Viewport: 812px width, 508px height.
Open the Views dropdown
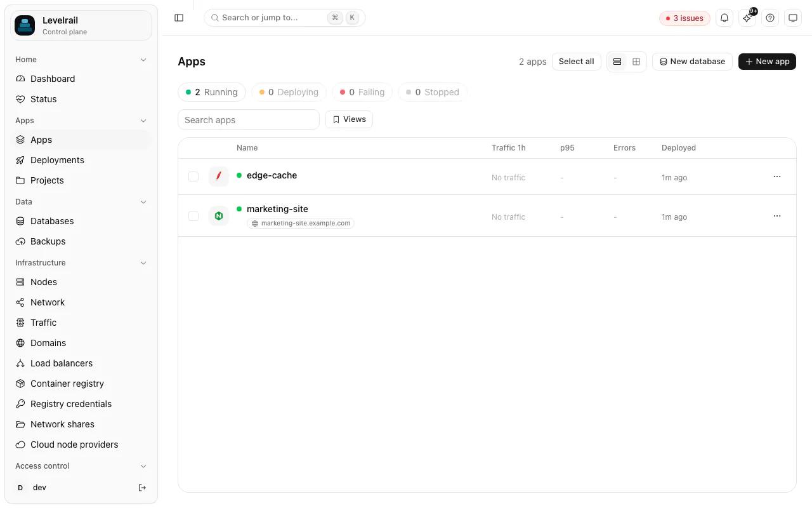coord(349,119)
